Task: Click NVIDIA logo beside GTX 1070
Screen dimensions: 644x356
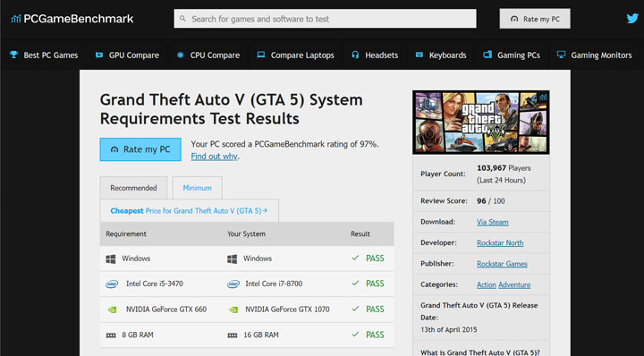Action: click(x=233, y=309)
